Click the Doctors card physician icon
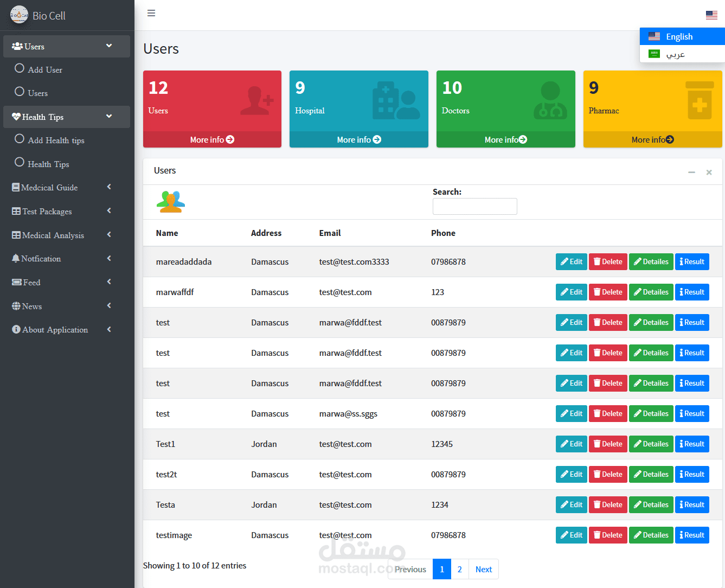Screen dimensions: 725x588 tap(550, 101)
